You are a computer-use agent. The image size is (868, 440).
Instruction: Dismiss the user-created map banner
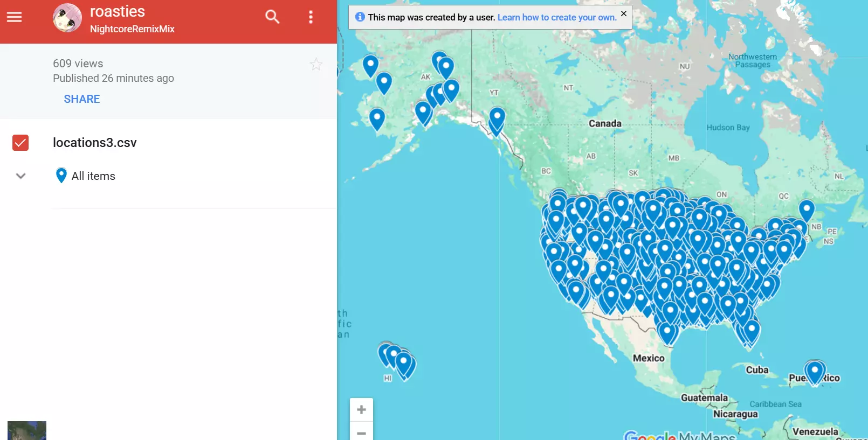(624, 13)
